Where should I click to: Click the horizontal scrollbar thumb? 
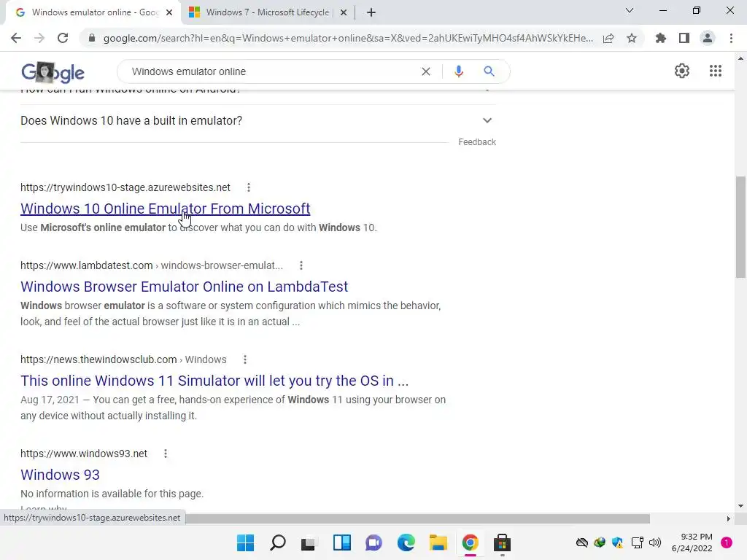point(417,518)
